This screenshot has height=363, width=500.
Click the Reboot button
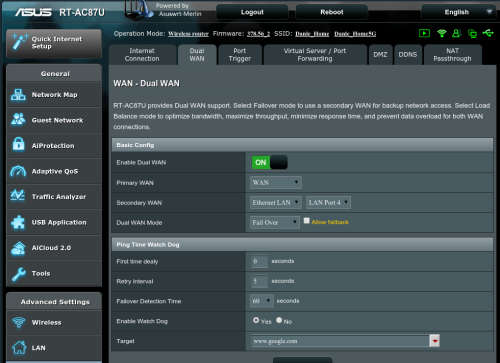pos(332,12)
